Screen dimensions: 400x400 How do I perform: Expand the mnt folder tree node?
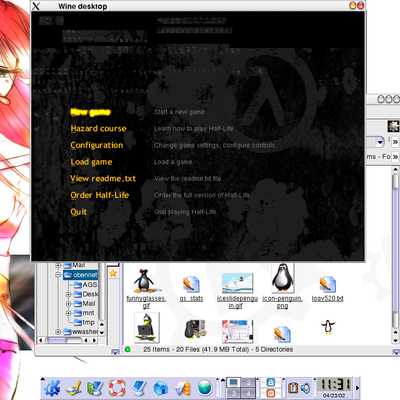69,313
